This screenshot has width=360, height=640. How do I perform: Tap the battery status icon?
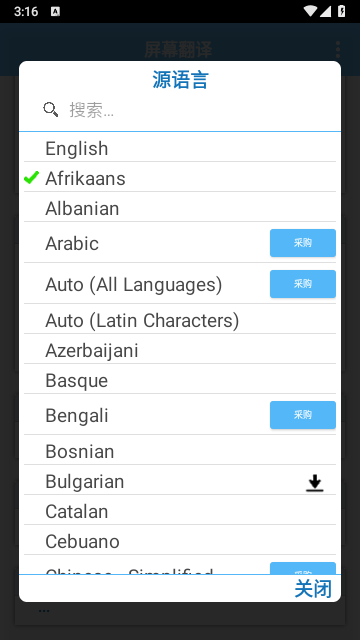click(342, 11)
